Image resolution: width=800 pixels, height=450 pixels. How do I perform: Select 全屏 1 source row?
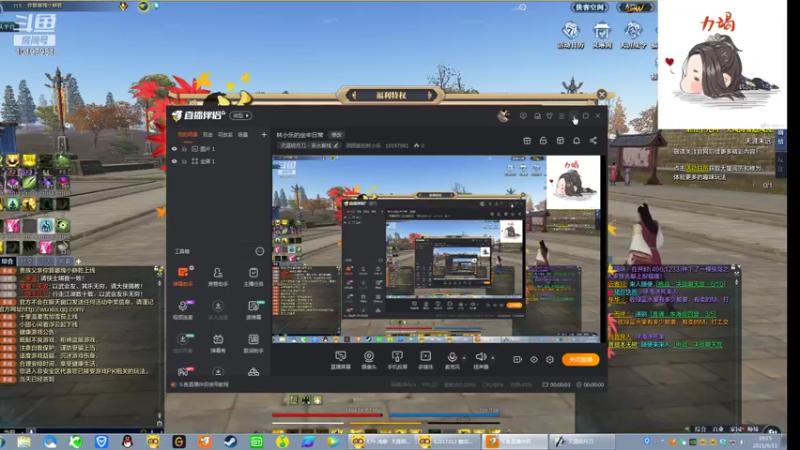click(x=219, y=161)
